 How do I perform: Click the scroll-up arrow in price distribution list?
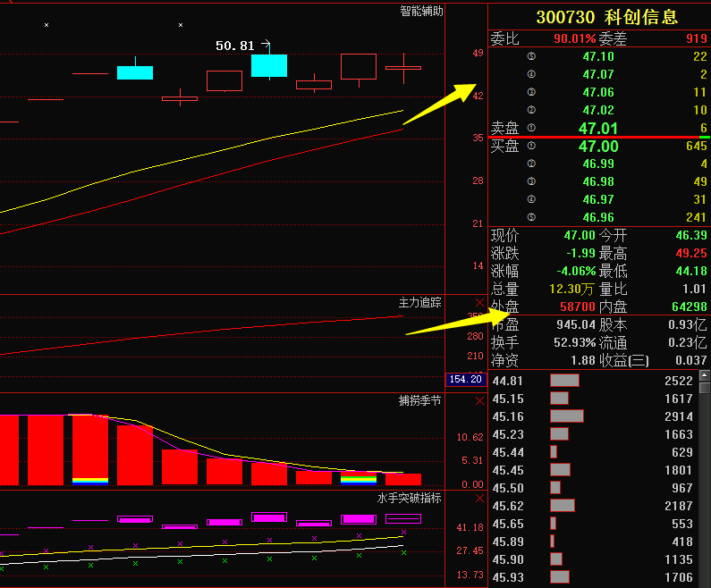coord(705,375)
